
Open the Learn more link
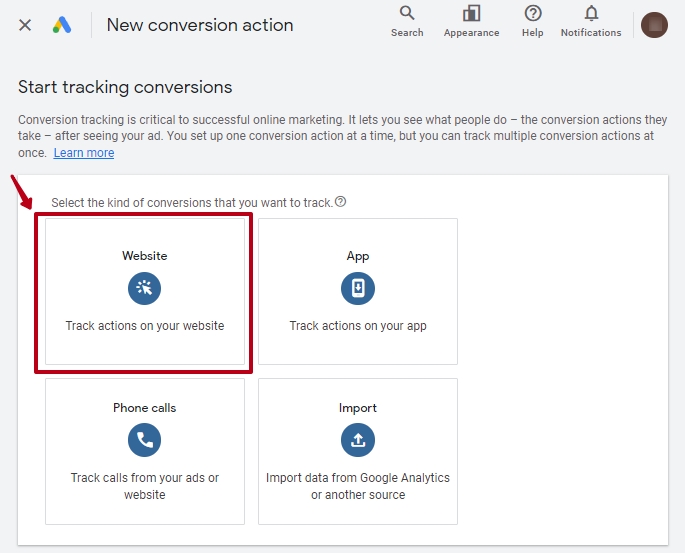[84, 153]
